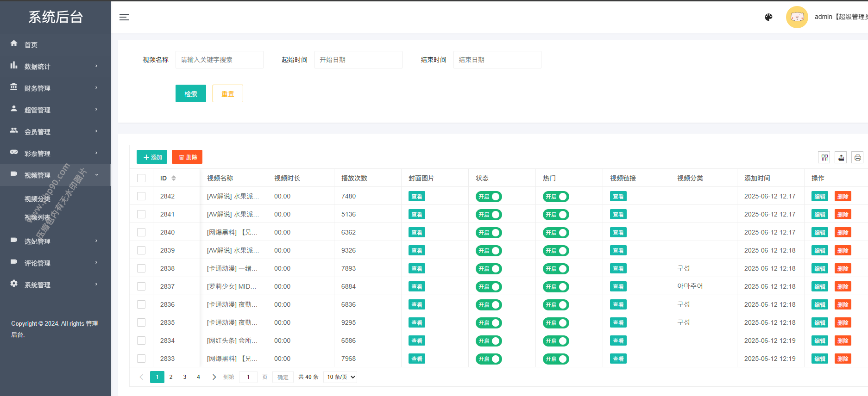Click the export table icon
Screen dimensions: 868x396
tap(841, 158)
